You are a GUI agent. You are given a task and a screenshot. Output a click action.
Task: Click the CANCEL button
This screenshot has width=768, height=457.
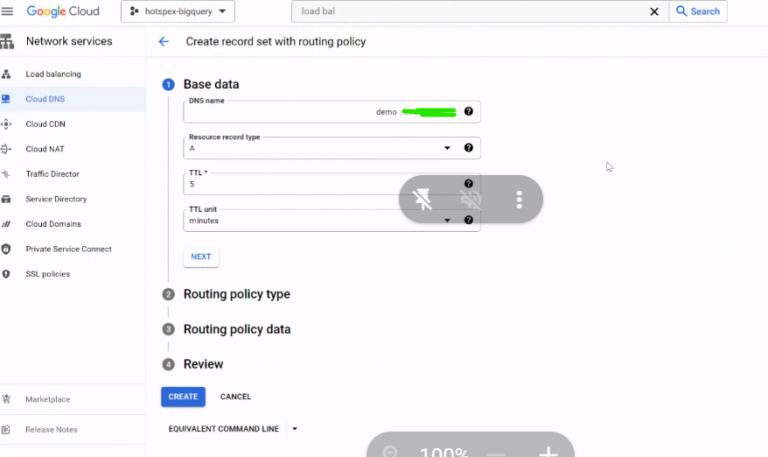[236, 397]
